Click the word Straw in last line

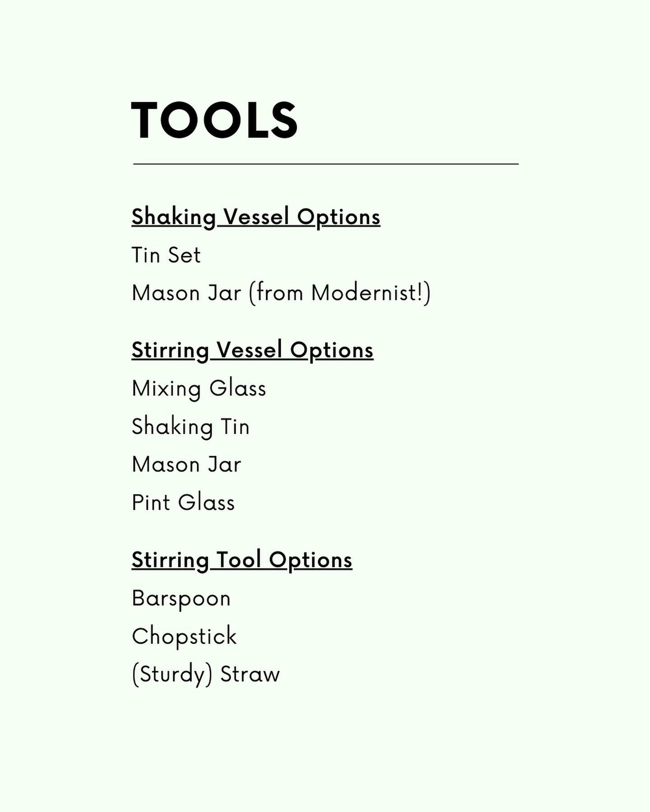point(250,675)
